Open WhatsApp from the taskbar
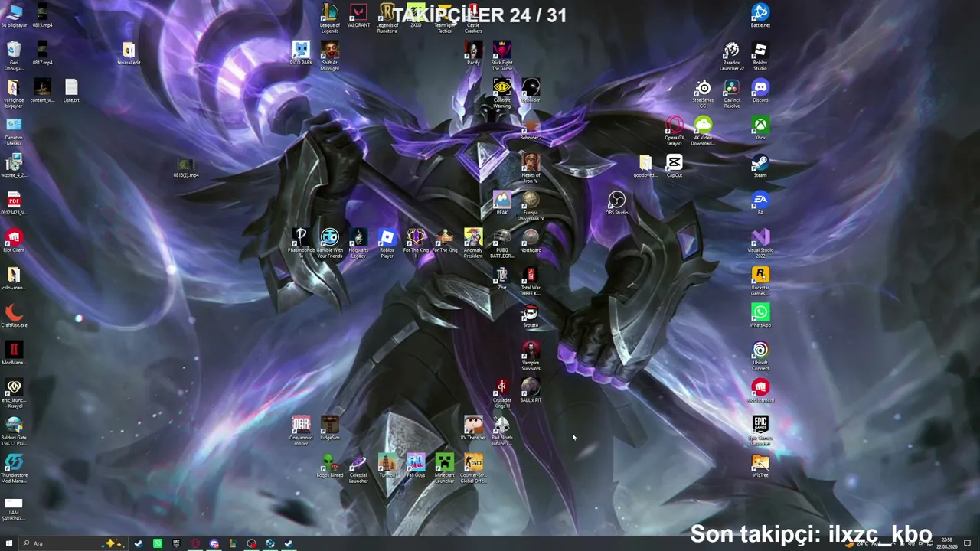This screenshot has height=551, width=980. [158, 543]
